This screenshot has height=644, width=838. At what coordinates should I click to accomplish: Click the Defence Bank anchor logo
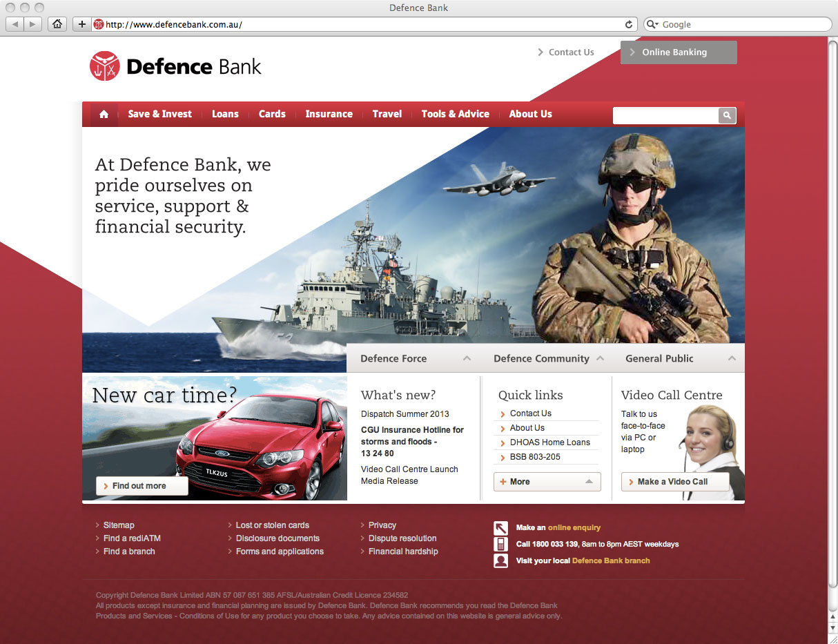(x=104, y=67)
